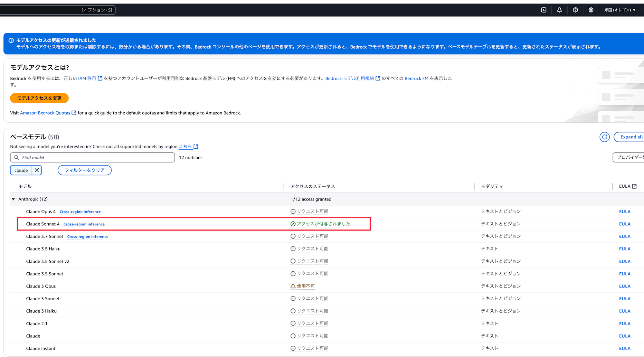Click リクエスト可能 status for Claude 3.5 Haiku

pos(309,249)
